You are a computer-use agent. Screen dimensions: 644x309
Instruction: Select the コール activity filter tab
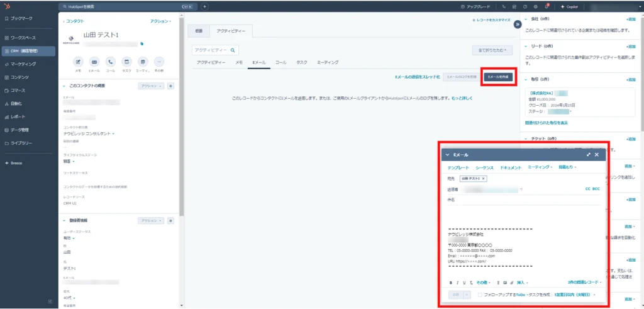point(280,62)
